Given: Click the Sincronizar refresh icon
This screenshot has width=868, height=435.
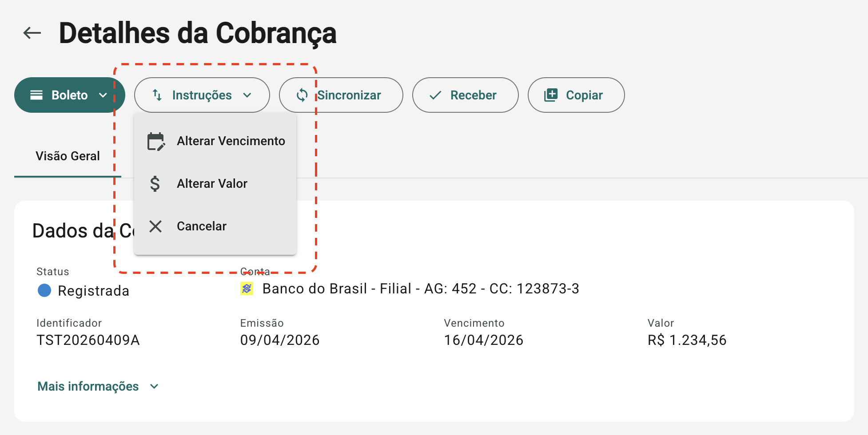Looking at the screenshot, I should point(302,95).
